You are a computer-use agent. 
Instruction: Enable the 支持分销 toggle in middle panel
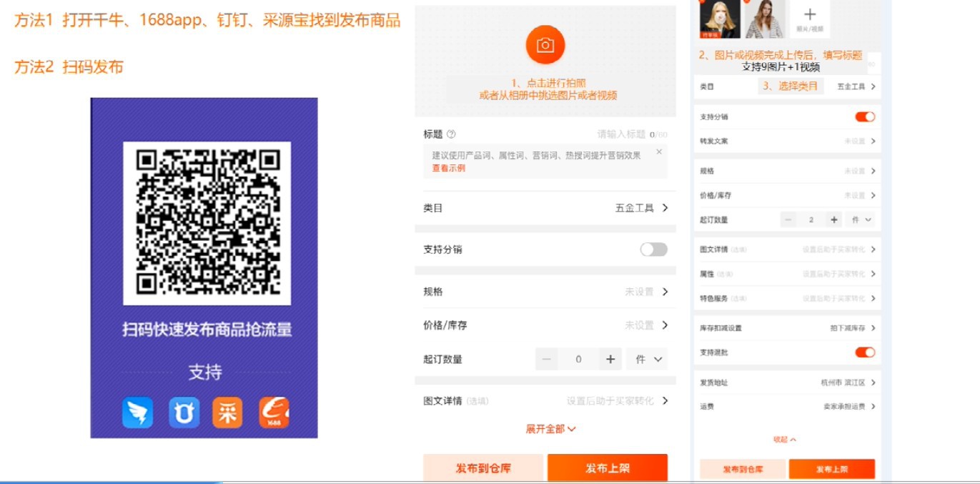click(x=653, y=250)
